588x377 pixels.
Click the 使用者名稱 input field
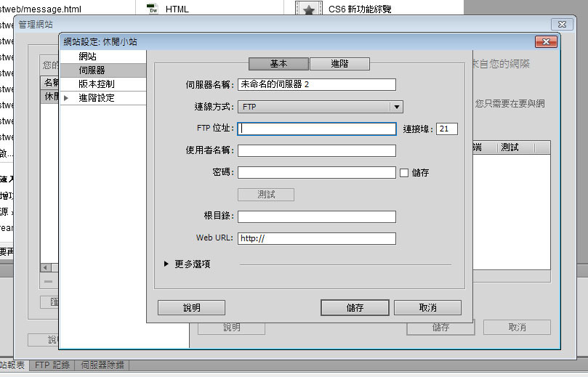316,150
